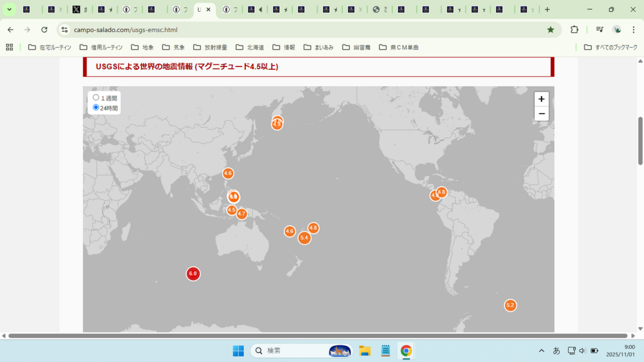The width and height of the screenshot is (644, 362).
Task: Zoom out the map with minus button
Action: tap(541, 114)
